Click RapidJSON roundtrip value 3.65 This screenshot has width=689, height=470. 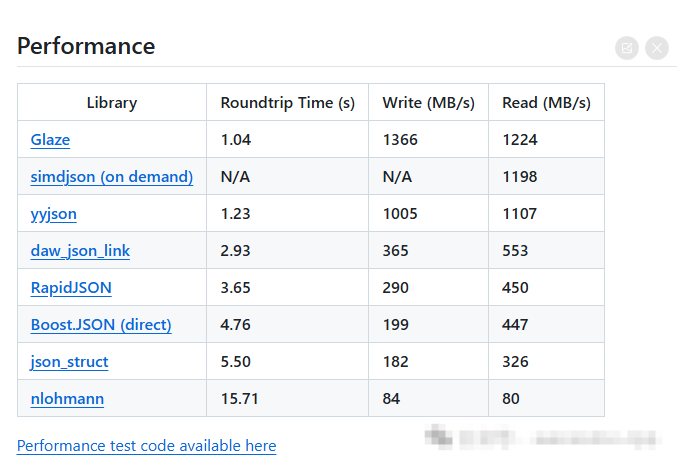pos(236,288)
